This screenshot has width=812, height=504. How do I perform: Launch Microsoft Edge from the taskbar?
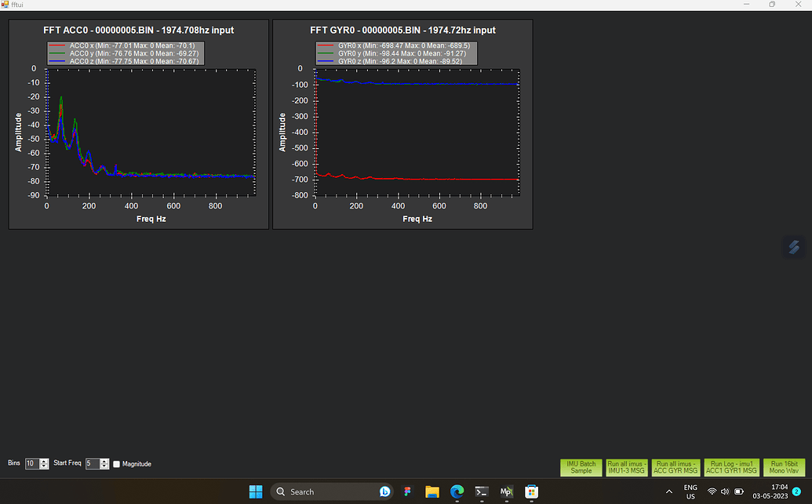click(x=457, y=491)
